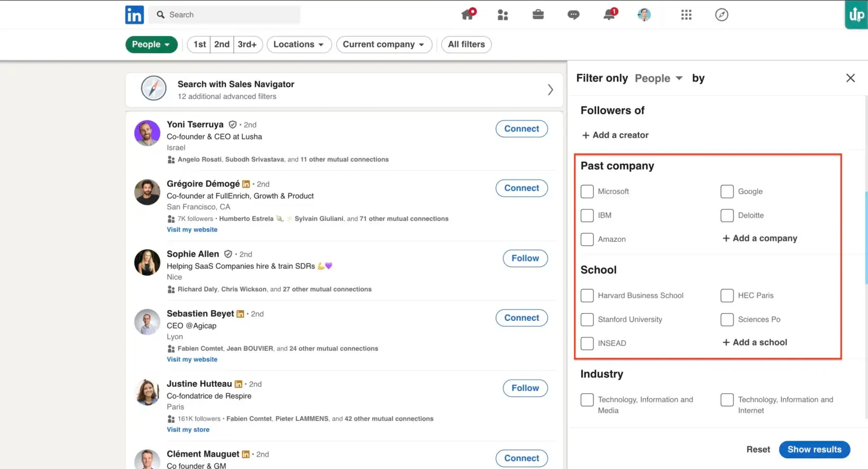Click Add a school

755,342
